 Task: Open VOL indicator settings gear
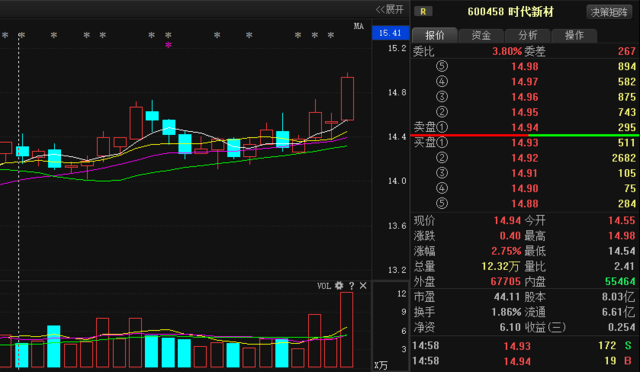click(339, 285)
